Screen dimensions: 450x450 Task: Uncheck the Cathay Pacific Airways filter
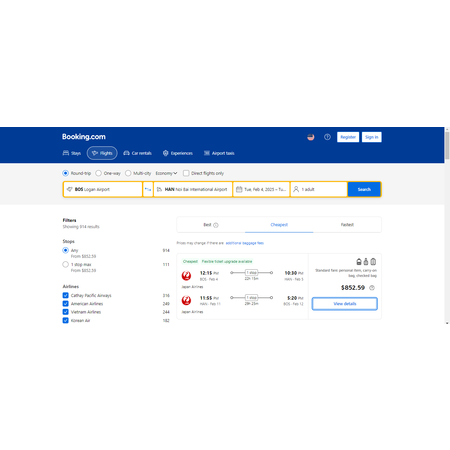(x=66, y=295)
